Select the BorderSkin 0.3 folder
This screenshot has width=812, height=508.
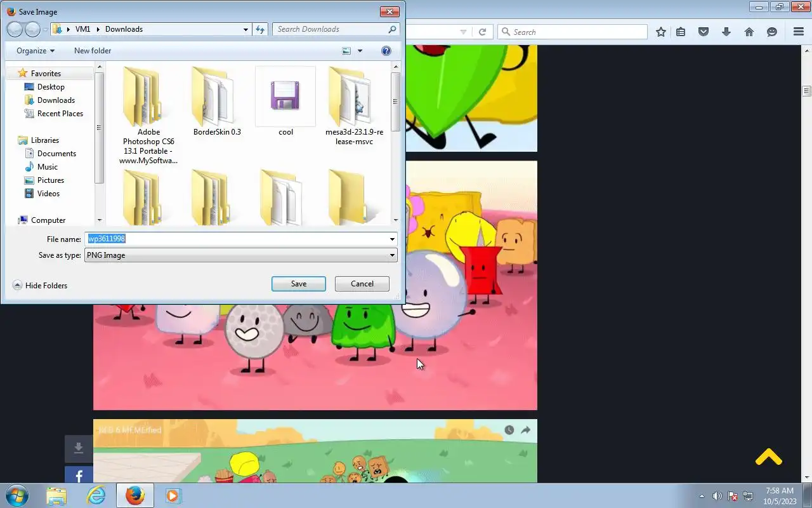coord(217,101)
